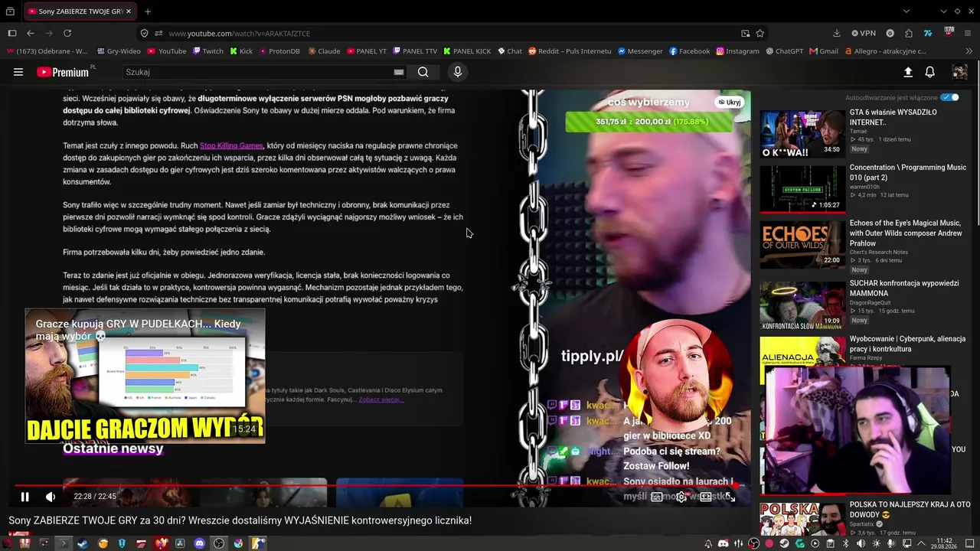Hide the donation goal with Ukryj
Viewport: 980px width, 551px height.
point(729,102)
